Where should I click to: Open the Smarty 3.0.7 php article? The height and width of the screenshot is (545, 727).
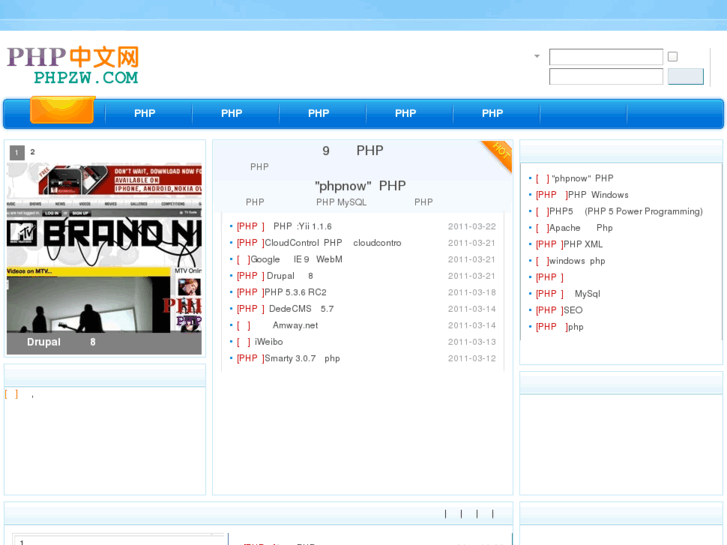(x=302, y=359)
